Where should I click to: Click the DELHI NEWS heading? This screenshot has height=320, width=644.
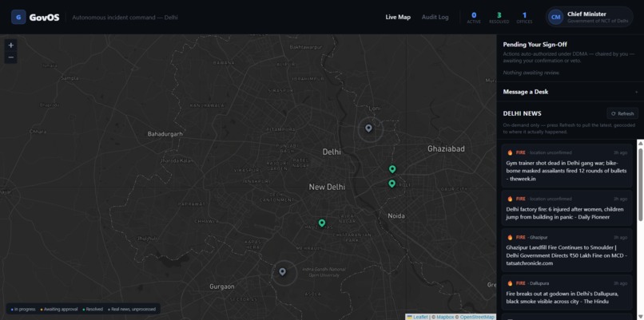(522, 113)
